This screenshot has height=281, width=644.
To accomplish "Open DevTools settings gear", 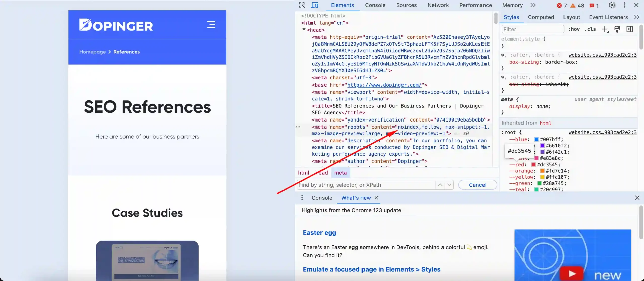I will 612,5.
